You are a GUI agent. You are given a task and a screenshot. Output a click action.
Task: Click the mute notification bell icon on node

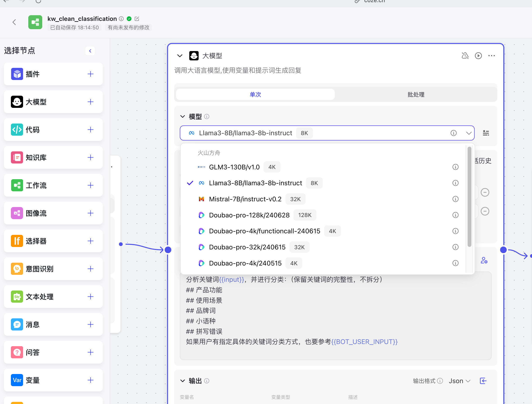pos(465,56)
